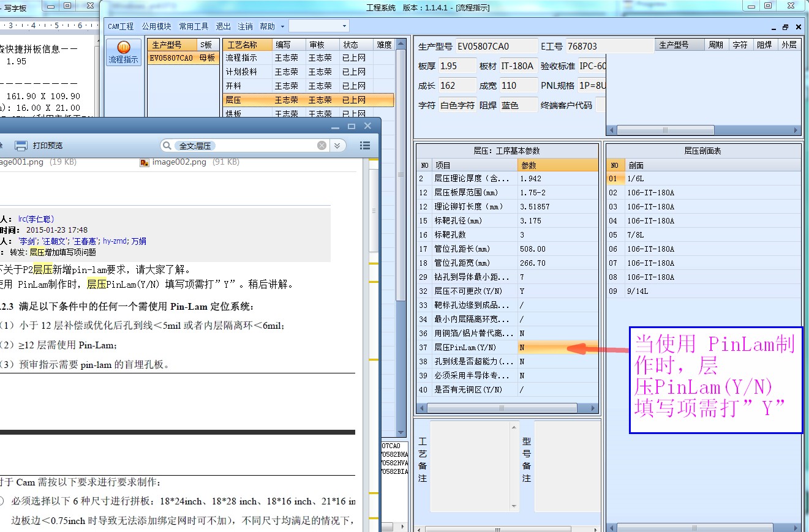Click the 退出 menu item

224,26
